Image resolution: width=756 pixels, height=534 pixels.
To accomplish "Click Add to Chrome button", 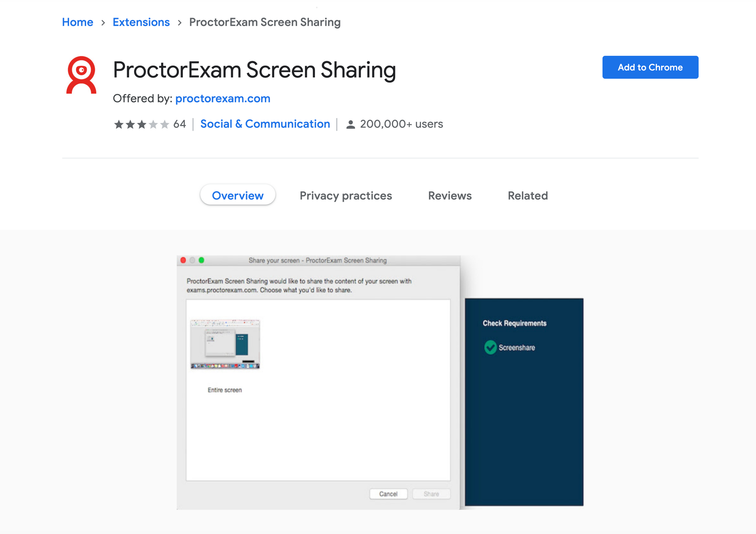I will click(x=649, y=68).
